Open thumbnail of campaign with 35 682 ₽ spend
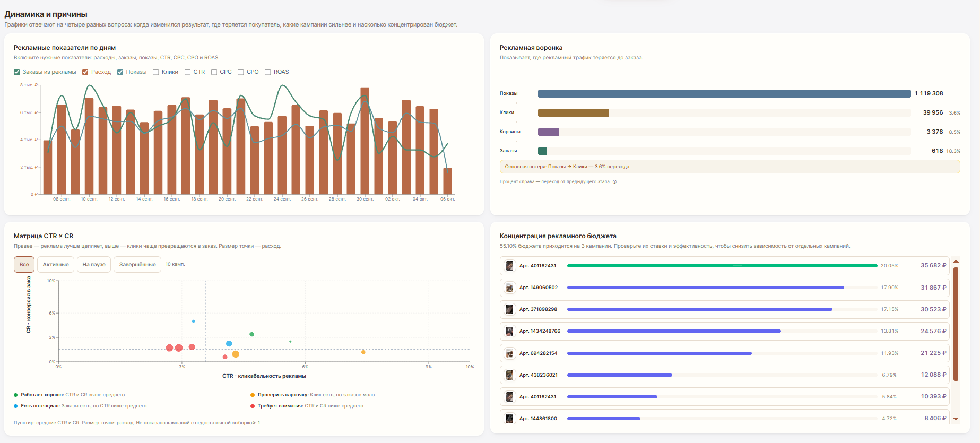Image resolution: width=980 pixels, height=443 pixels. (509, 266)
